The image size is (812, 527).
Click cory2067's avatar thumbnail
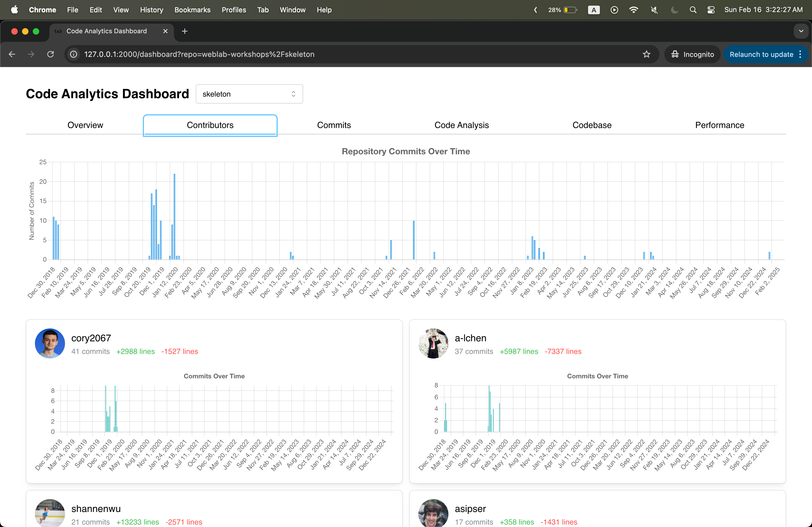pyautogui.click(x=50, y=343)
